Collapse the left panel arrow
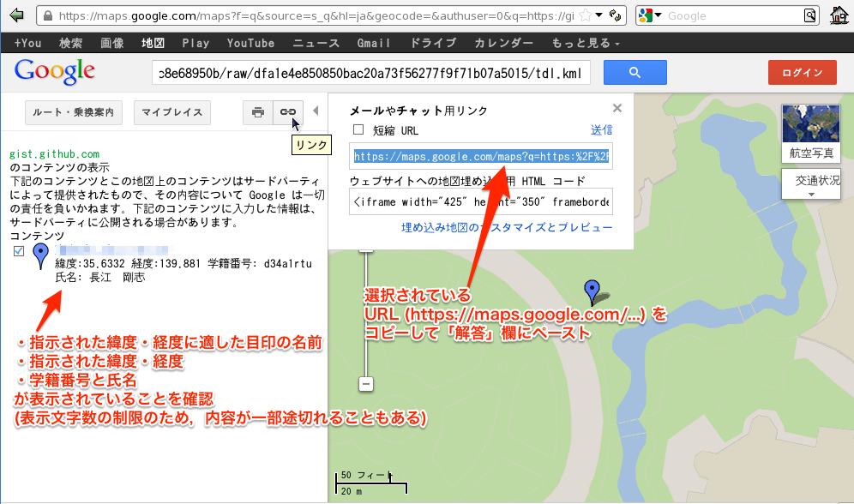This screenshot has height=504, width=854. [316, 111]
